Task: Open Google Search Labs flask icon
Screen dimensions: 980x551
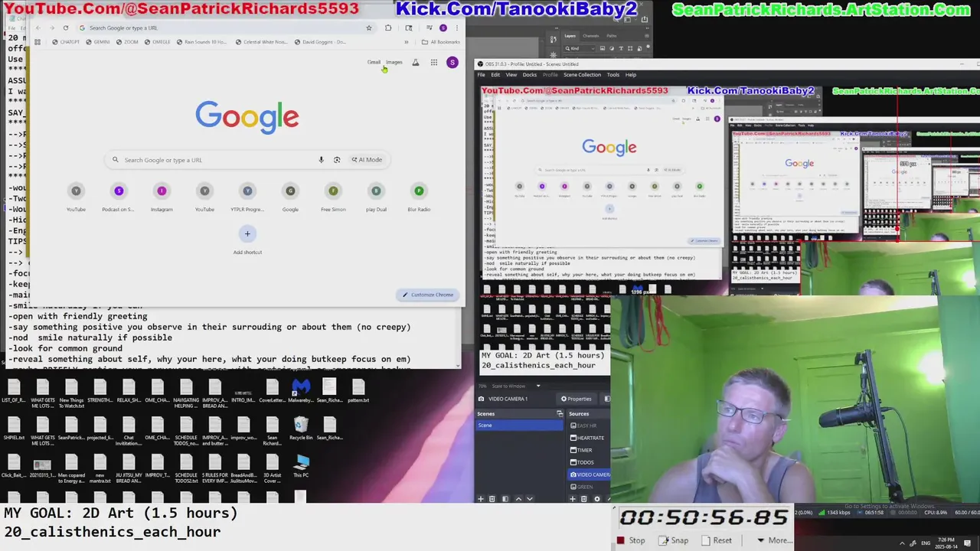Action: tap(416, 63)
